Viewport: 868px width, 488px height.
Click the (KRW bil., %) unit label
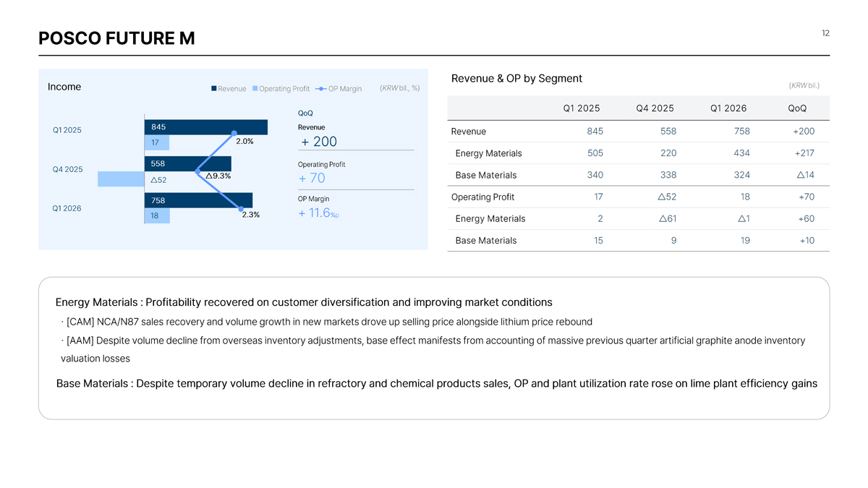pos(399,88)
